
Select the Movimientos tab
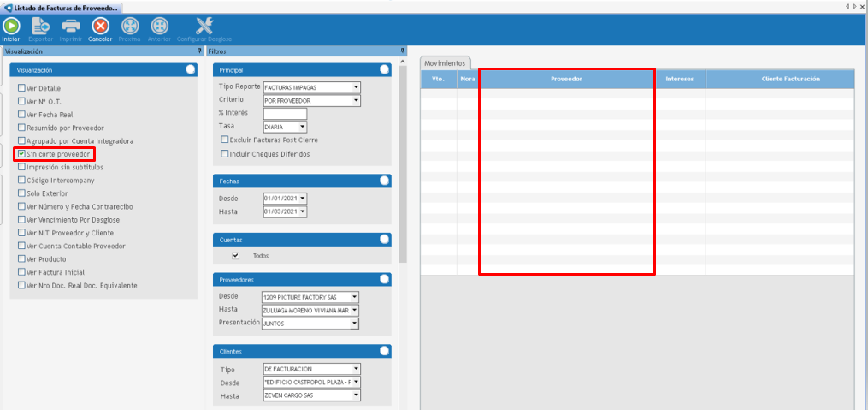coord(445,63)
